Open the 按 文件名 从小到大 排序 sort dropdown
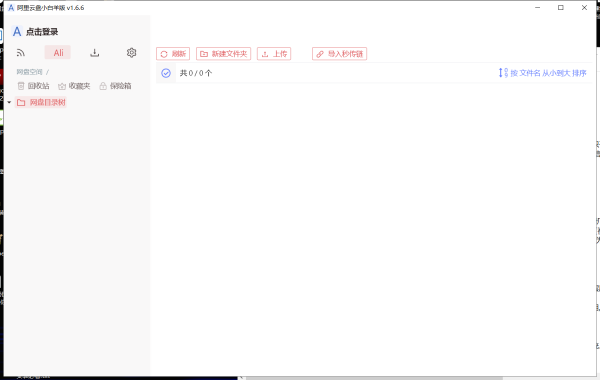Screen dimensions: 600x380 click(542, 73)
